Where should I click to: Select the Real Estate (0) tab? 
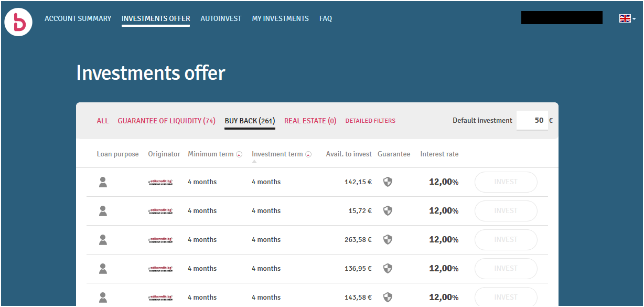tap(310, 121)
